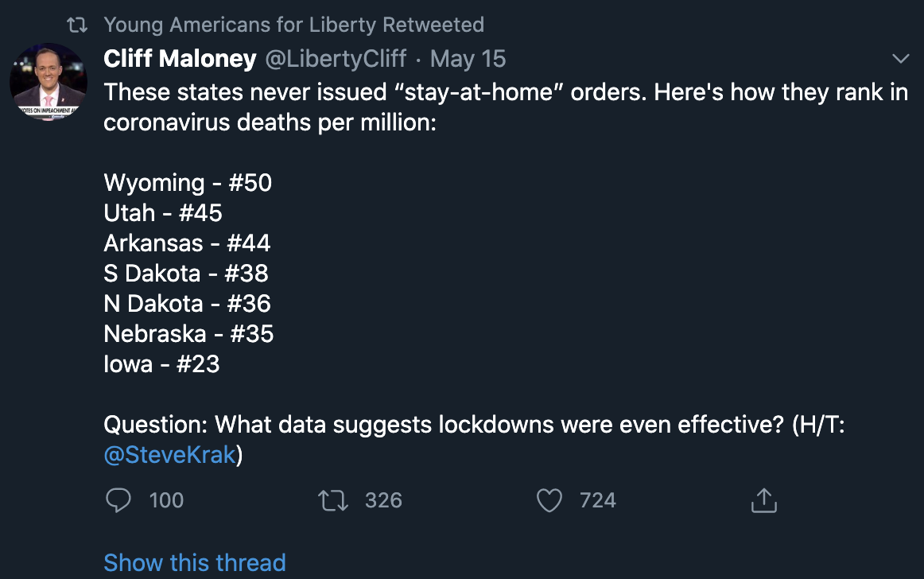The width and height of the screenshot is (924, 579).
Task: Open the @LibertyCliff handle
Action: 336,58
